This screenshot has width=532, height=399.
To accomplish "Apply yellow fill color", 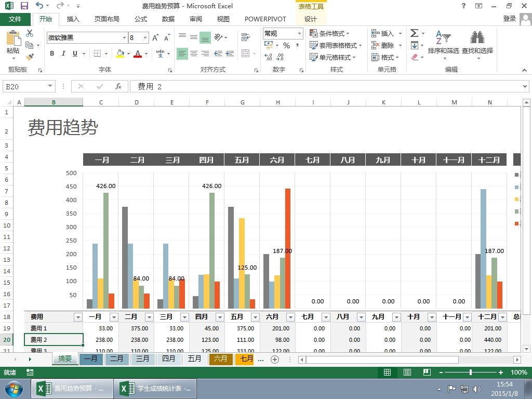I will click(x=120, y=54).
